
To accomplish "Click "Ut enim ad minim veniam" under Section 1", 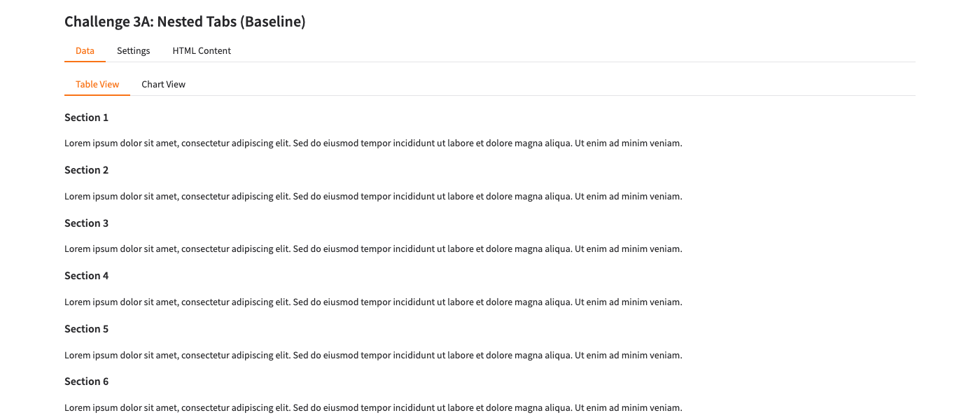I will click(627, 143).
